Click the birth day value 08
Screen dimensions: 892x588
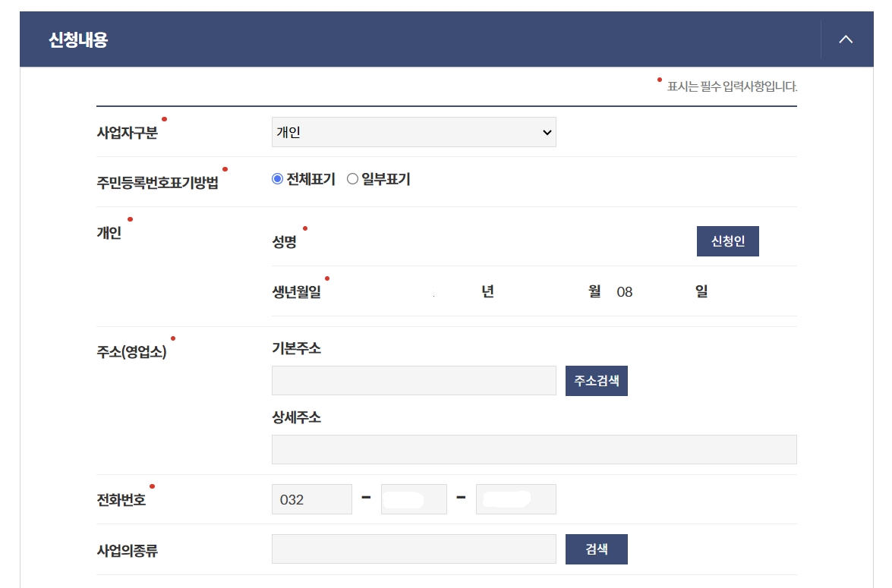[x=625, y=292]
